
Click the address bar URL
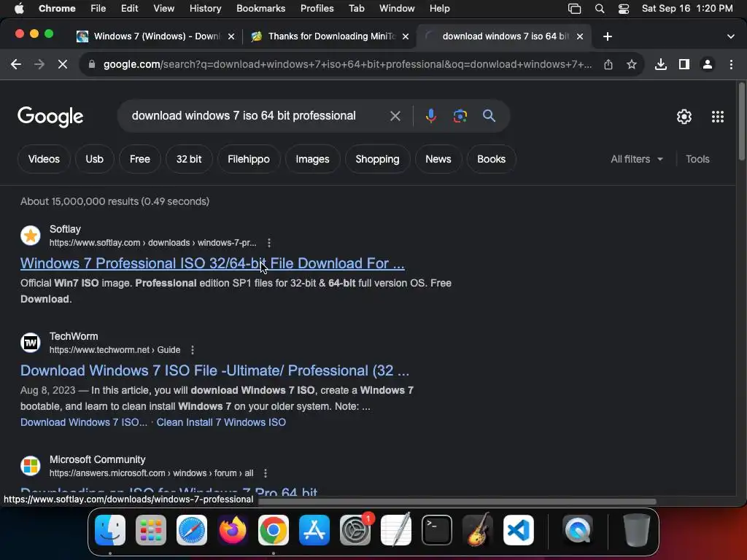point(348,64)
